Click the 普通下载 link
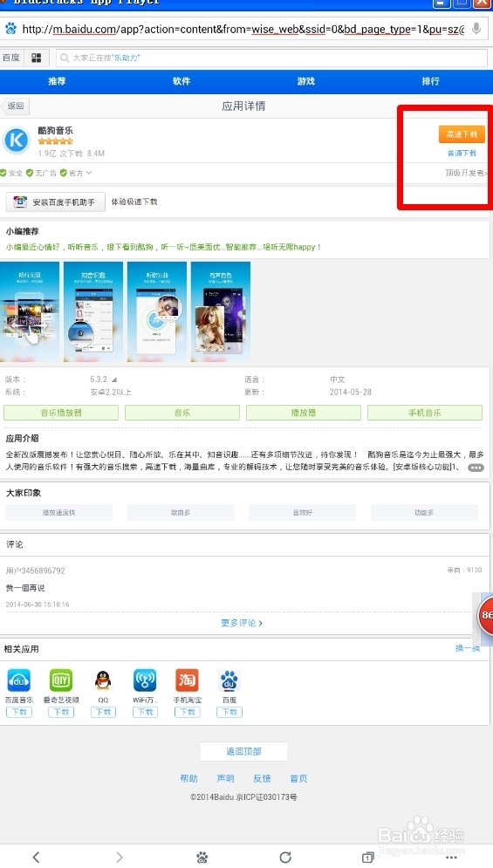 point(462,154)
